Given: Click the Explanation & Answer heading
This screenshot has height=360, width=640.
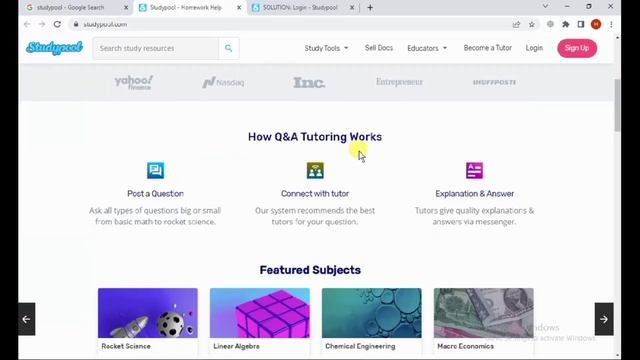Looking at the screenshot, I should (x=474, y=193).
